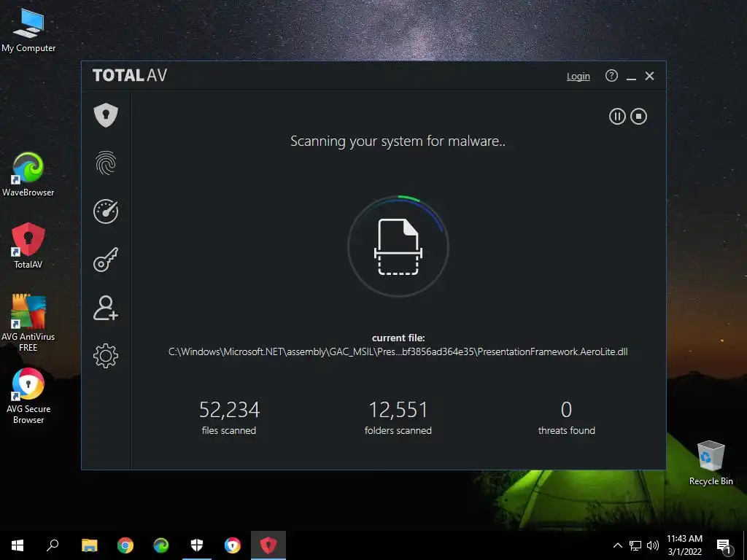Select the Recycle Bin desktop icon

click(x=711, y=463)
